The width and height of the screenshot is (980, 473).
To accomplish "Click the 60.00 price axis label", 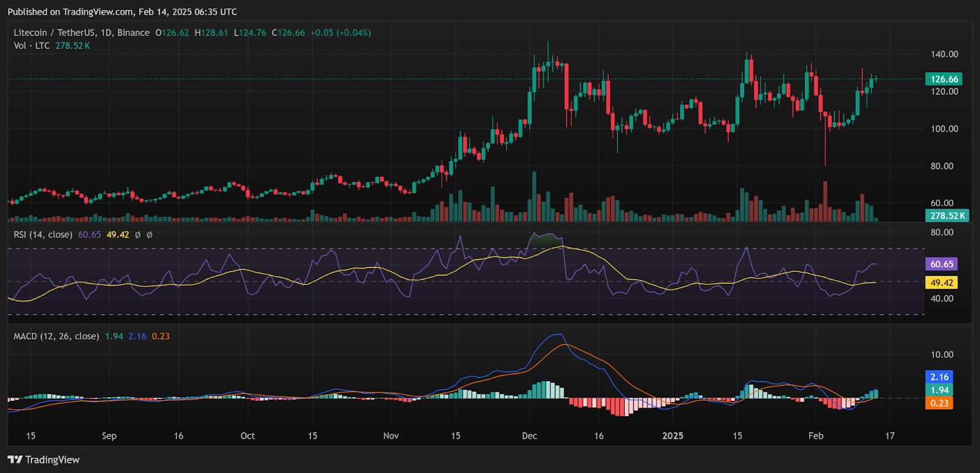I will pos(942,203).
